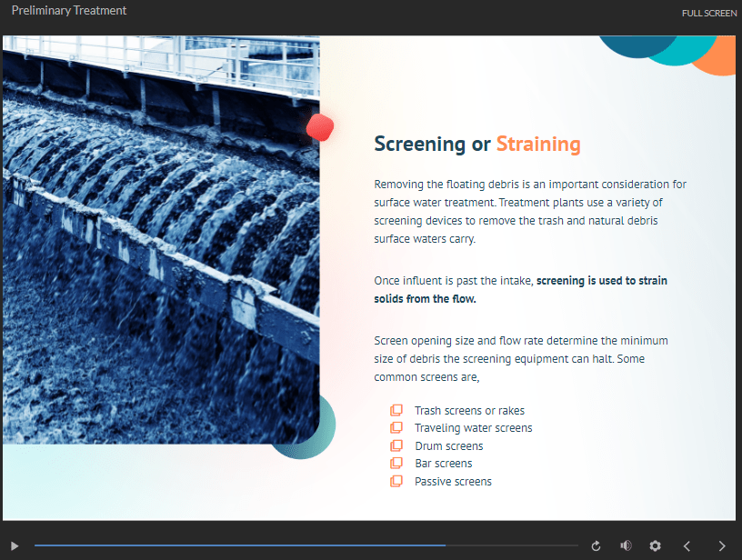Go back to the previous slide
Image resolution: width=742 pixels, height=560 pixels.
(x=687, y=545)
